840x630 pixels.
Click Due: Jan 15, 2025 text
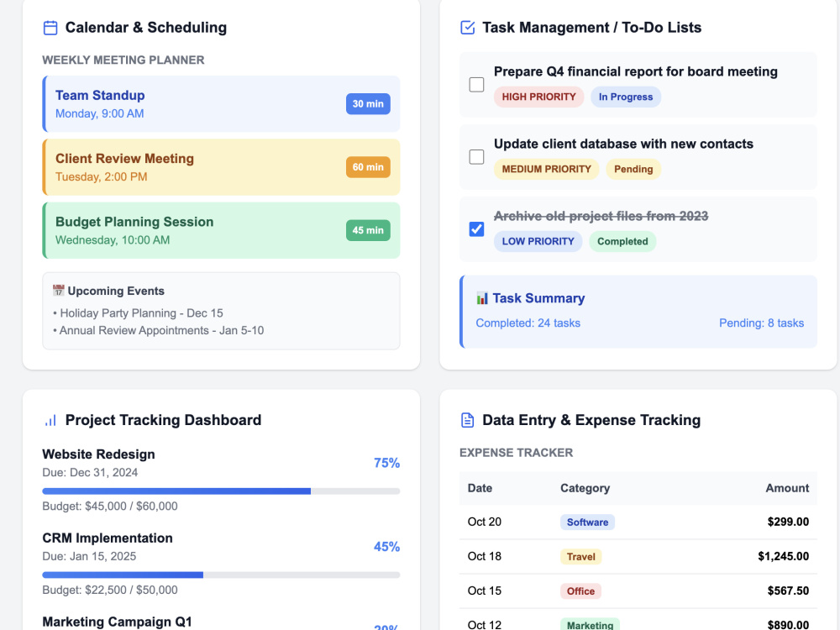click(x=90, y=556)
